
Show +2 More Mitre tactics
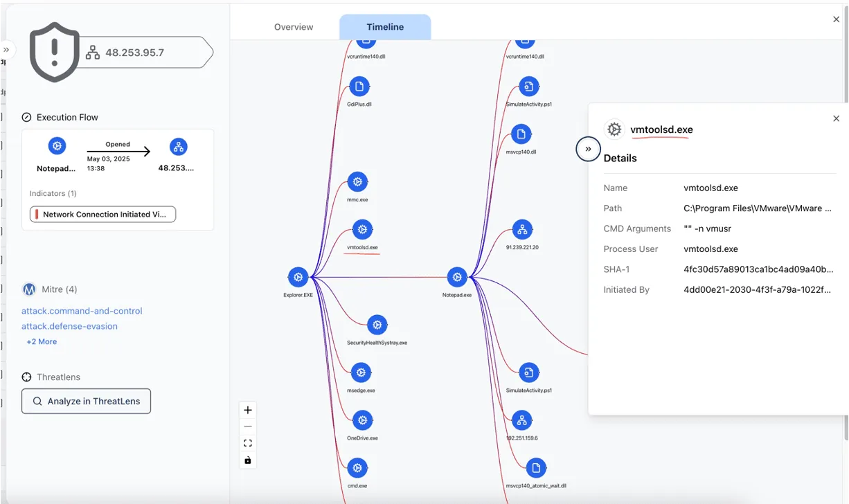[42, 341]
